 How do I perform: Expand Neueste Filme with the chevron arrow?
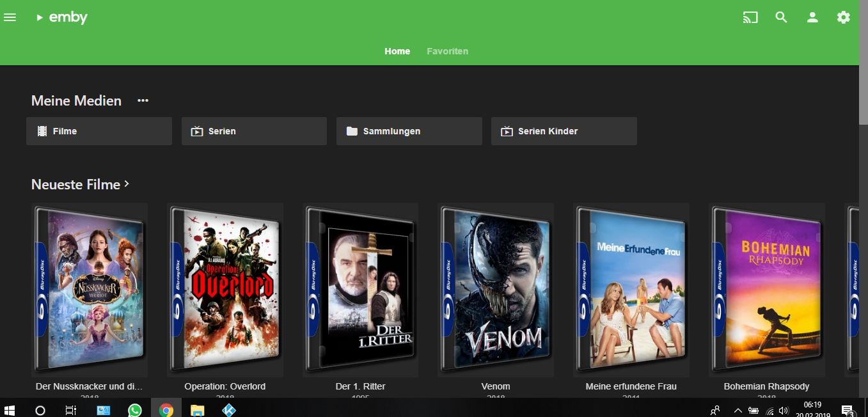[x=127, y=184]
